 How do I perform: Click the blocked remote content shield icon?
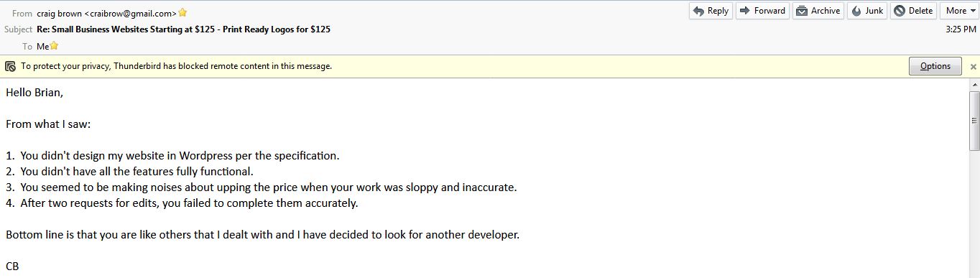[x=10, y=66]
